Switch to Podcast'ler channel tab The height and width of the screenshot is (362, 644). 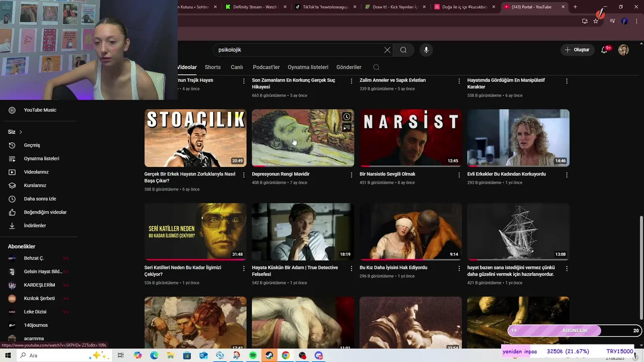coord(266,67)
